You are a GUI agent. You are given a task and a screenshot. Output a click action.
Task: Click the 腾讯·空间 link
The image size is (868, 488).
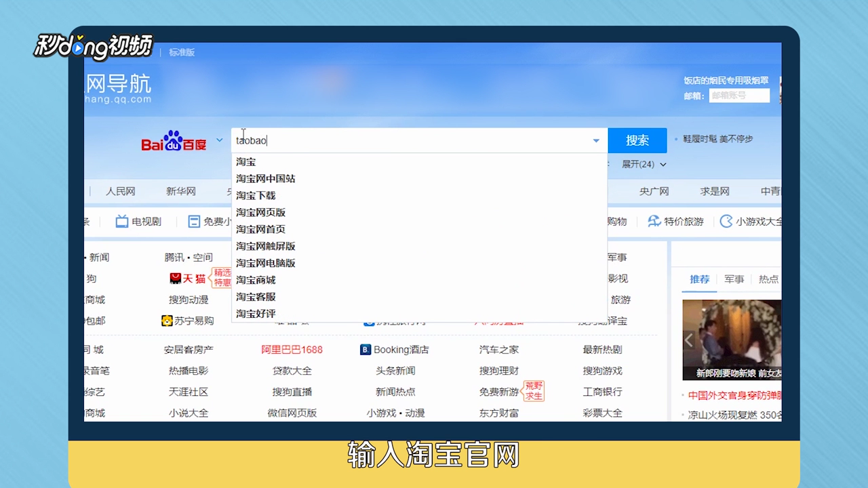(x=189, y=258)
